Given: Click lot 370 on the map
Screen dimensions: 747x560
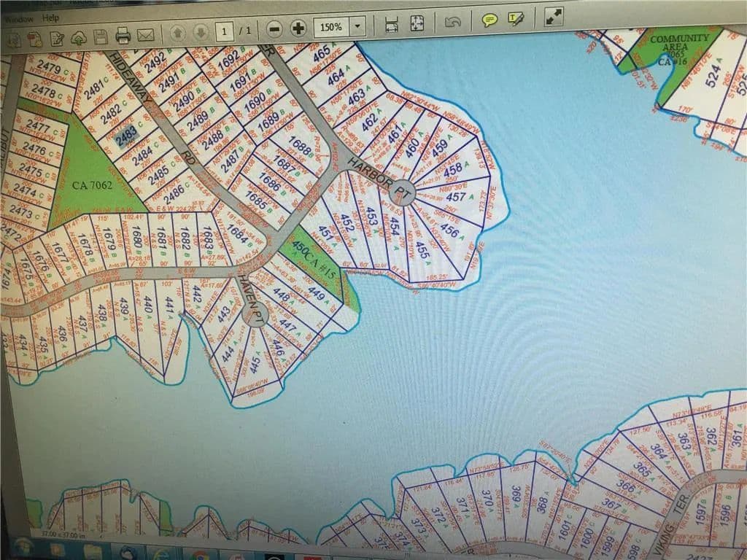Looking at the screenshot, I should (487, 500).
